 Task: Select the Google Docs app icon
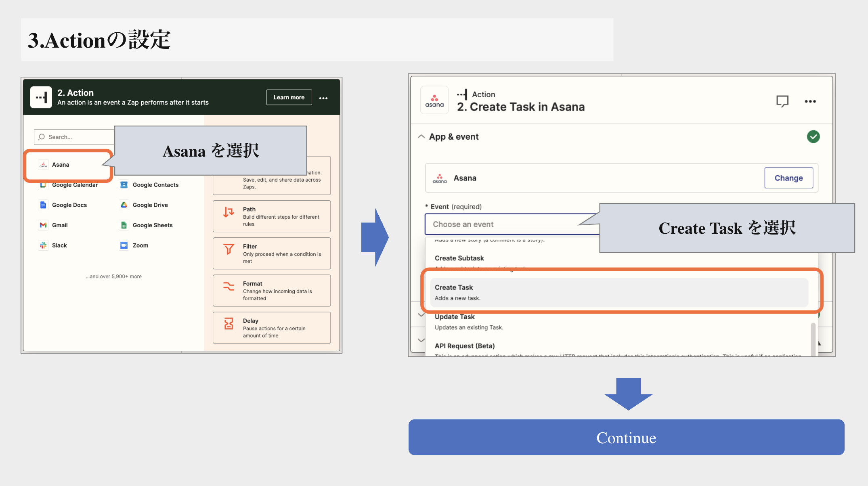43,205
